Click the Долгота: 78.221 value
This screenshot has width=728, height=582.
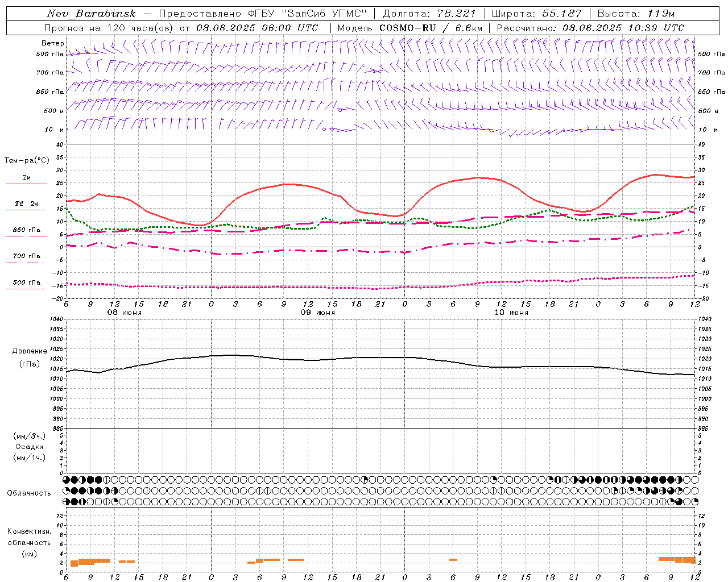[x=429, y=14]
